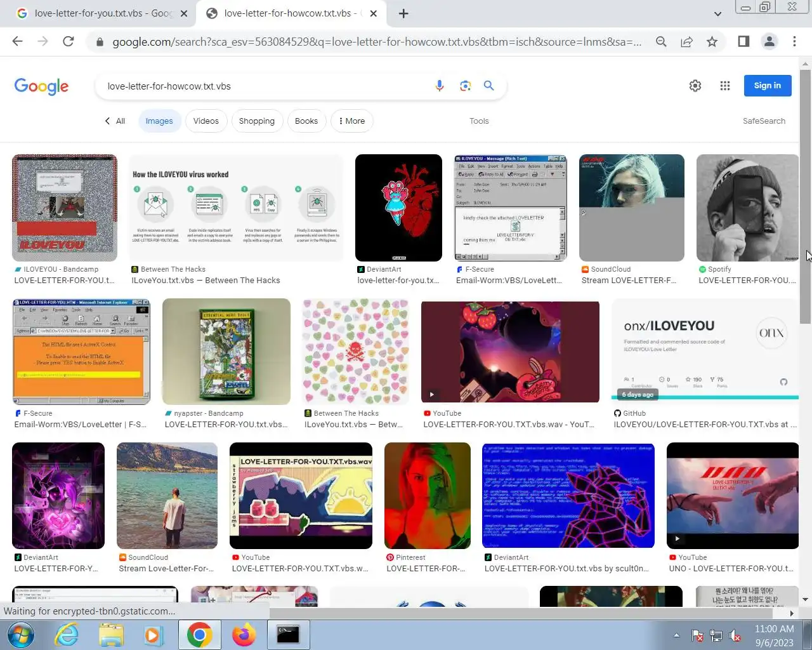Switch to the Videos tab
812x650 pixels.
click(206, 121)
